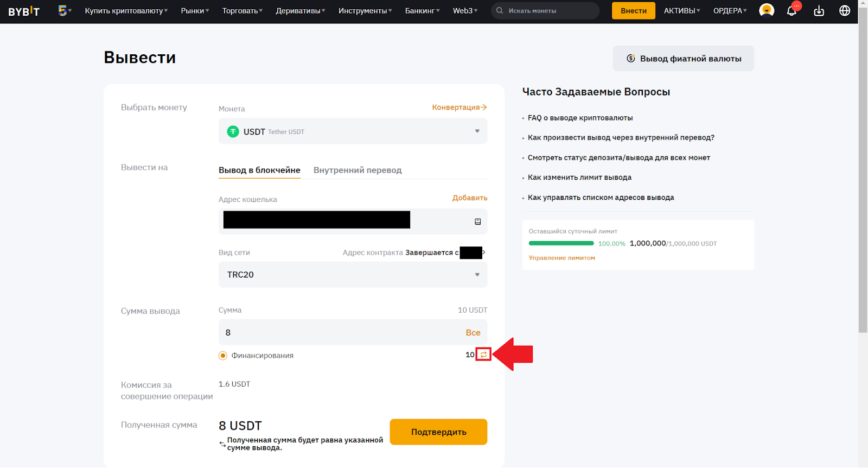
Task: Click the funding balance transfer icon
Action: [x=483, y=355]
